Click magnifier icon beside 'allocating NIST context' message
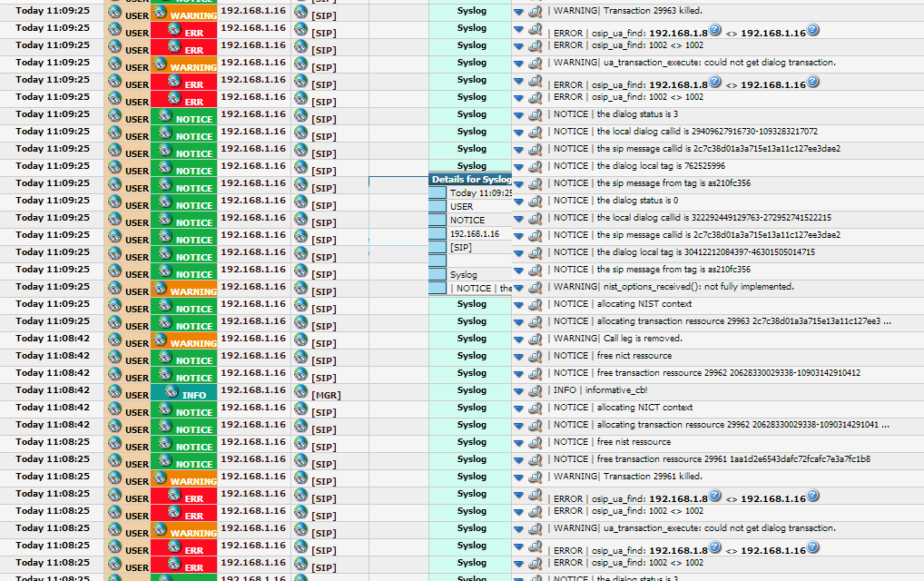Screen dimensions: 924x581 (x=535, y=305)
